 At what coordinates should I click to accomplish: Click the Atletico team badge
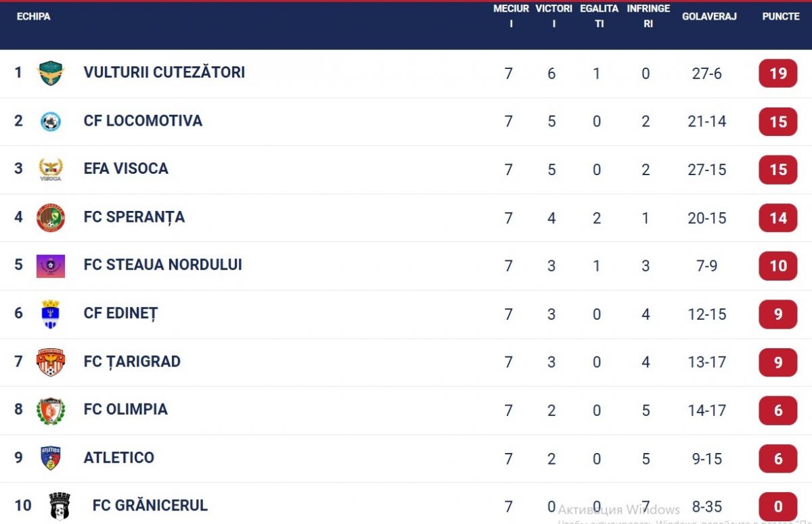pos(51,458)
